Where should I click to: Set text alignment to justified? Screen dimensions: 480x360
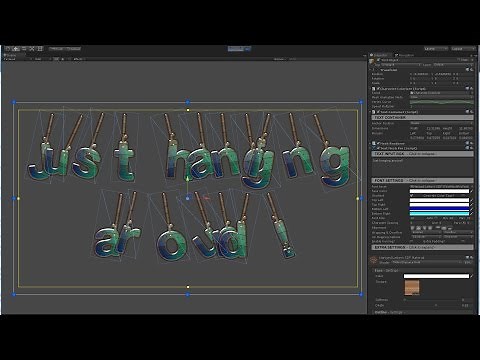click(430, 228)
